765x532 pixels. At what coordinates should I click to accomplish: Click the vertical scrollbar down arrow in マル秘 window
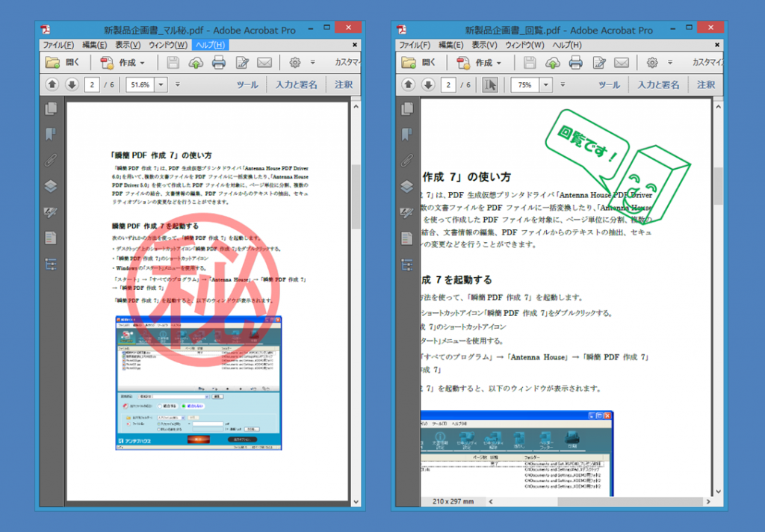point(356,501)
